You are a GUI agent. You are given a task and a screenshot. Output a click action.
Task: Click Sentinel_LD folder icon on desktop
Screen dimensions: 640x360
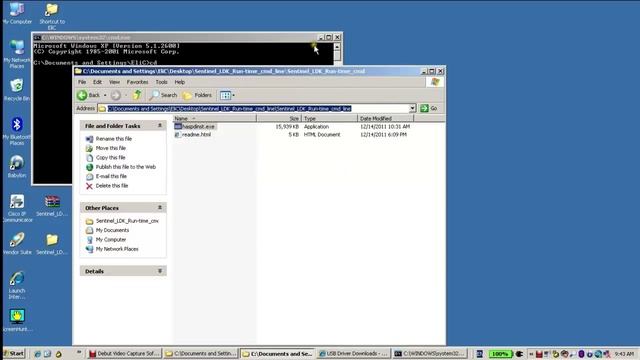pos(52,244)
